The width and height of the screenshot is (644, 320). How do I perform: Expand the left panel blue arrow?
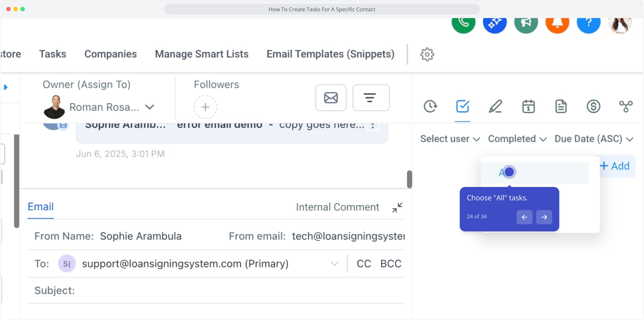[x=6, y=87]
